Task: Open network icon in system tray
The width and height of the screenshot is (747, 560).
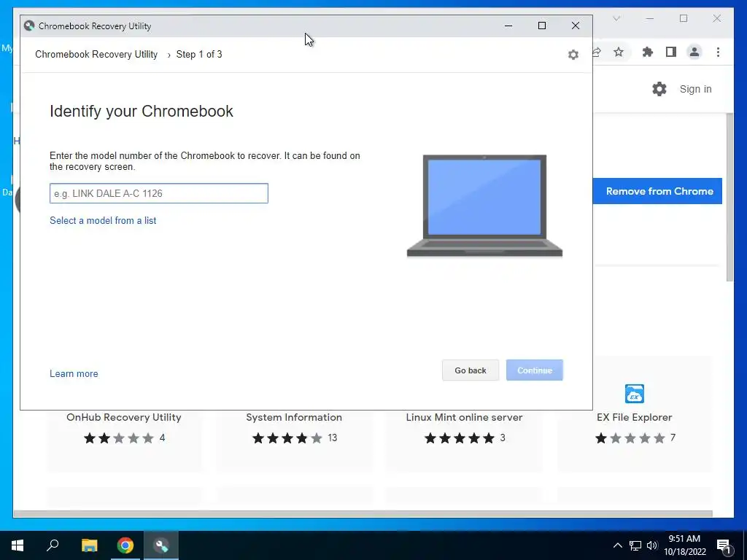Action: [x=635, y=545]
